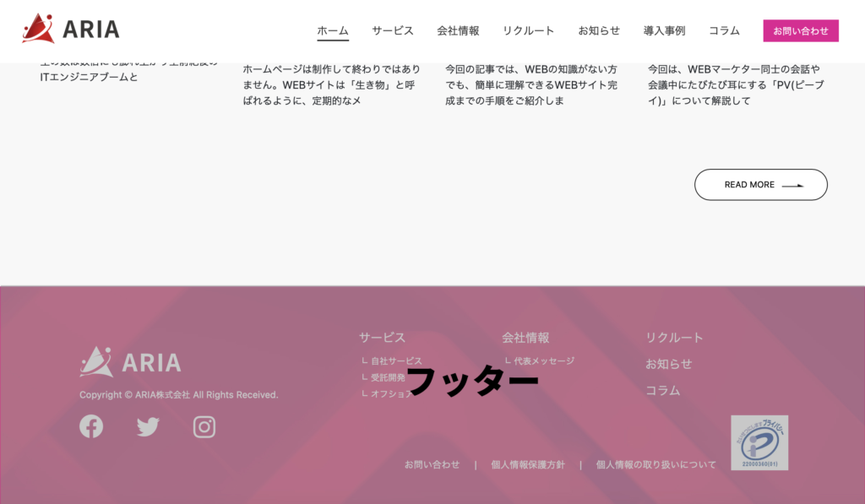
Task: Open 代表メッセージ footer link
Action: point(543,360)
